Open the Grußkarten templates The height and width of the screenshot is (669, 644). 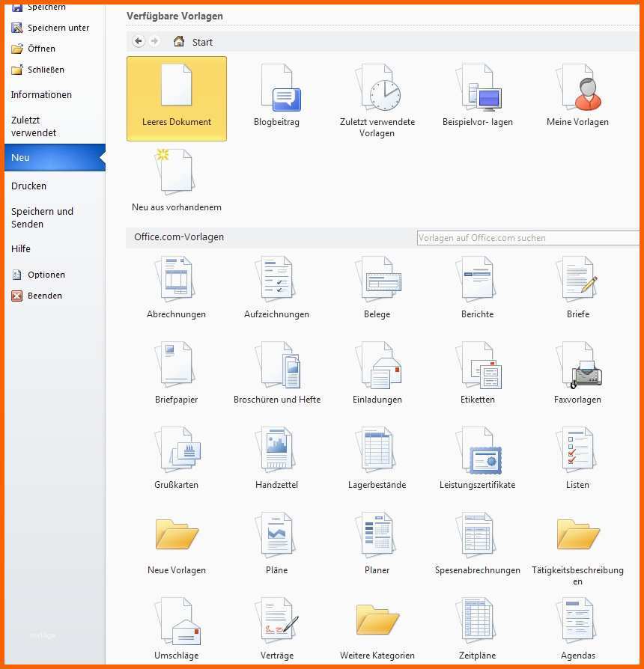[x=177, y=458]
